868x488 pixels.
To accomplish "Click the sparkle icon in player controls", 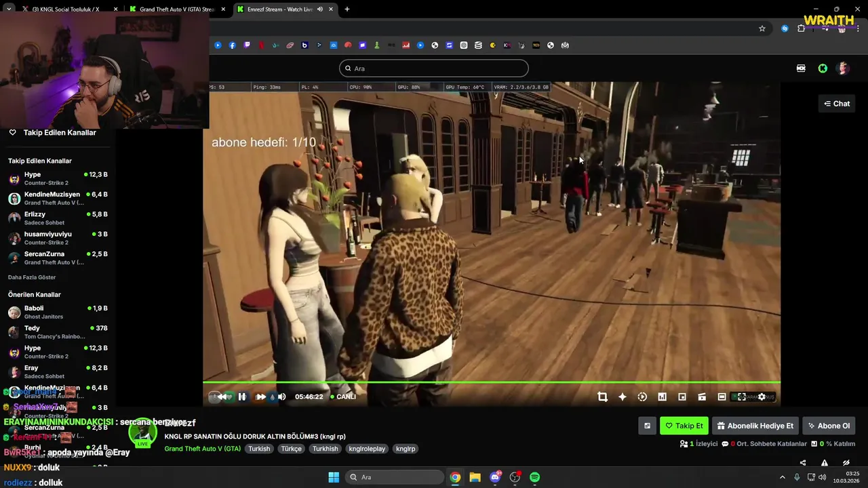I will (623, 397).
